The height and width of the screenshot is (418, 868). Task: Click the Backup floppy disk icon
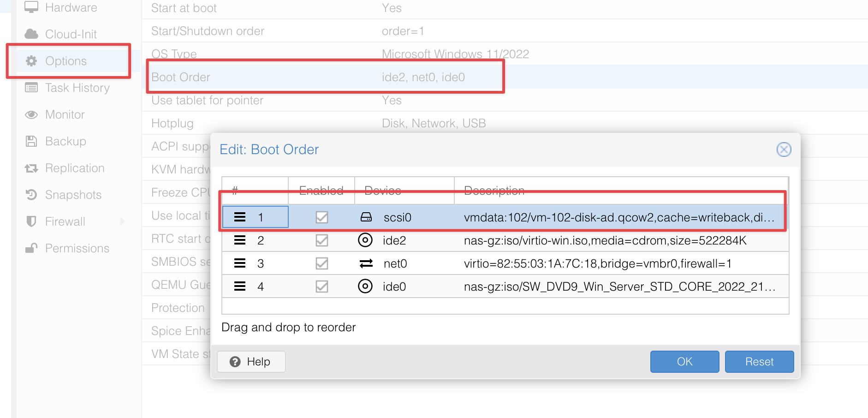point(31,141)
